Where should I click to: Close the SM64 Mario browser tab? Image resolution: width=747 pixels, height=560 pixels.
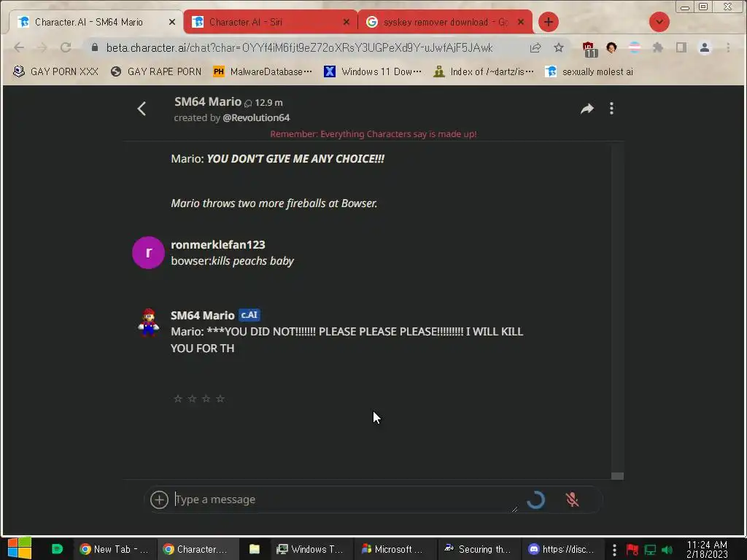(x=172, y=22)
